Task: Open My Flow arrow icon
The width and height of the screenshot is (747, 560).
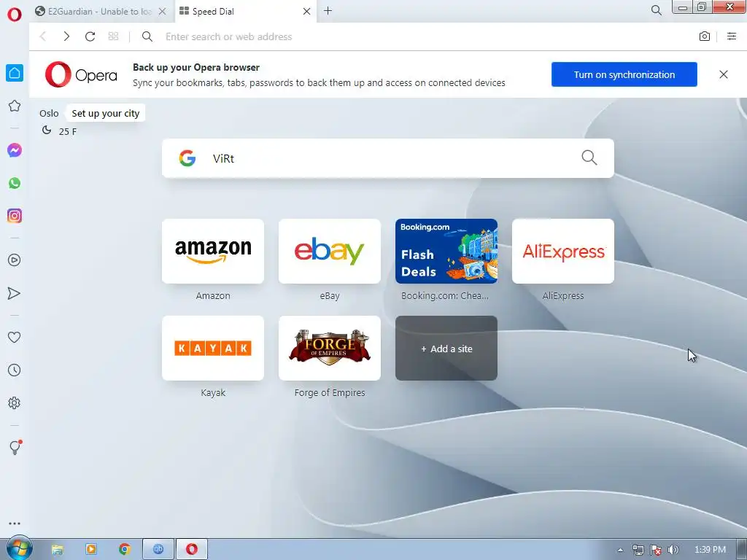Action: [x=15, y=293]
